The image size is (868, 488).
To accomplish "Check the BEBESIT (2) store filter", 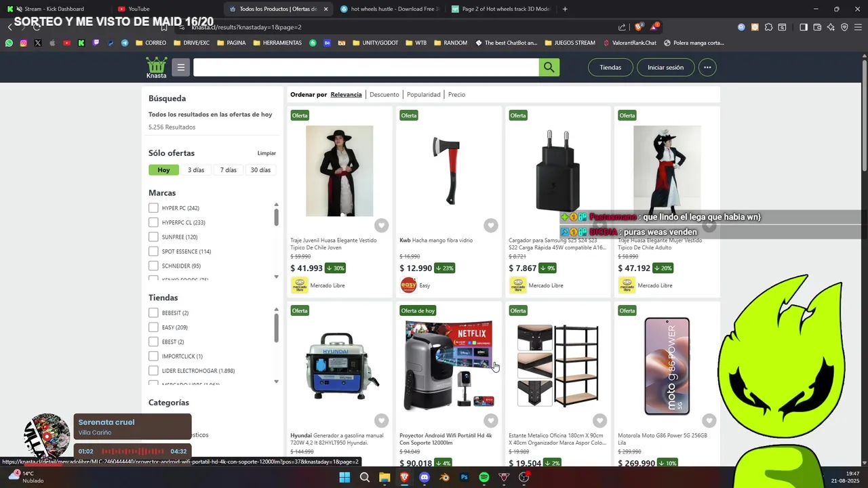I will 153,312.
